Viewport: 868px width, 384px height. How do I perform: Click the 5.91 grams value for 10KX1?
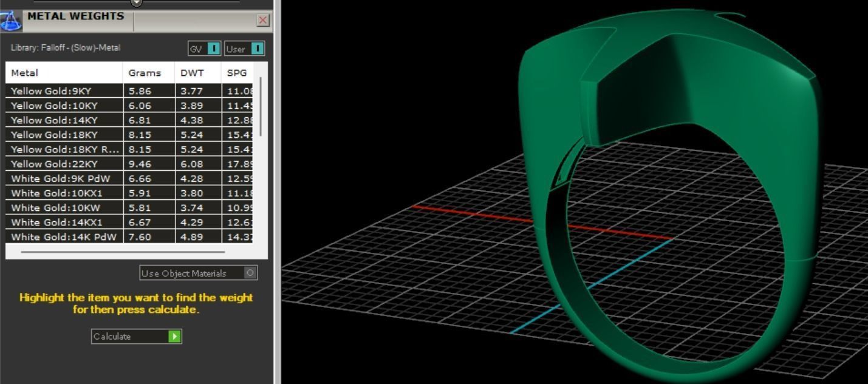click(x=140, y=193)
